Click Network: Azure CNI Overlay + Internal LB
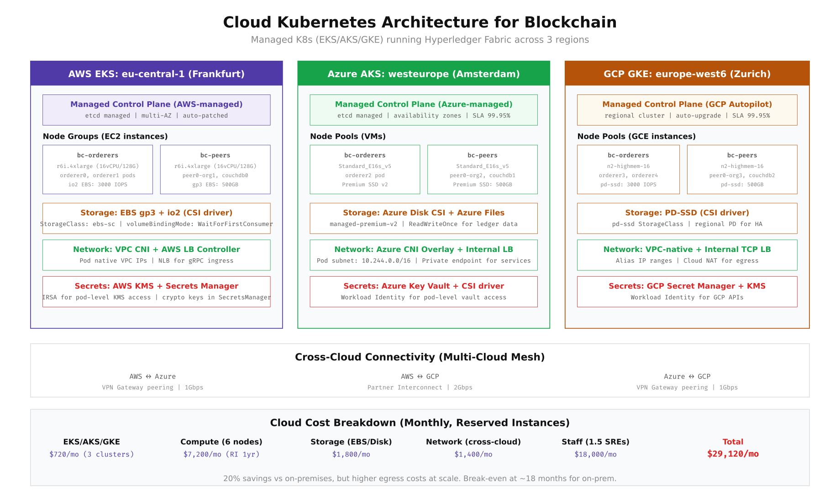 point(423,255)
